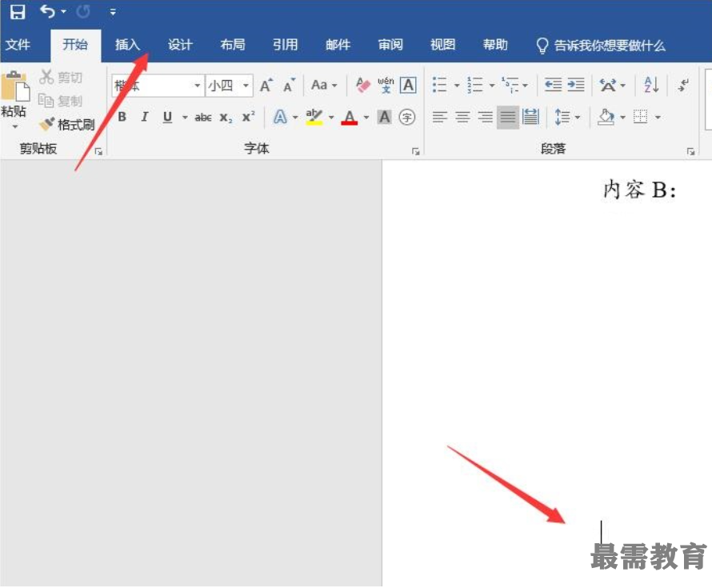
Task: Open Customize Quick Access Toolbar menu
Action: (113, 12)
